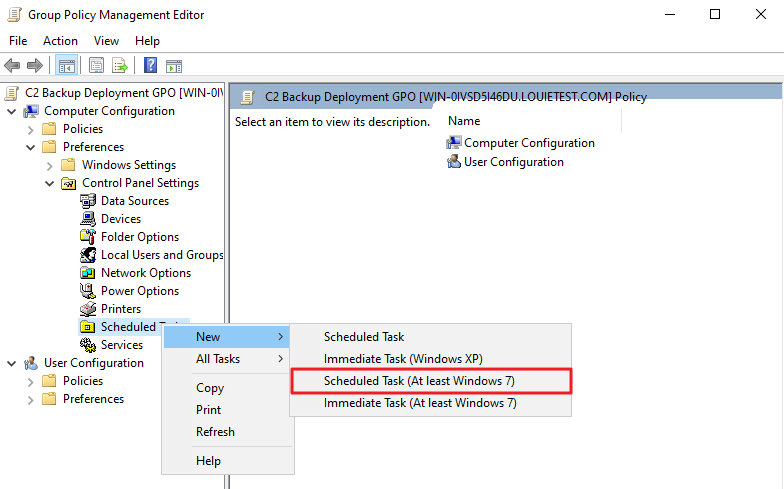
Task: Expand Policies under User Configuration
Action: (x=30, y=382)
